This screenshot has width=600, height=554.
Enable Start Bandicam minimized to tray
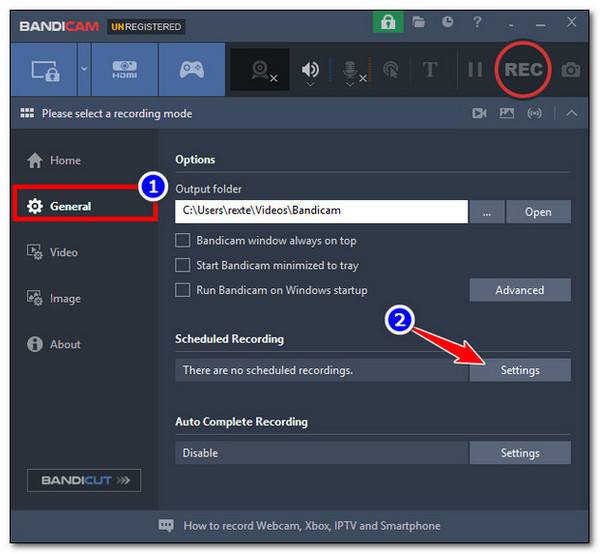point(183,265)
